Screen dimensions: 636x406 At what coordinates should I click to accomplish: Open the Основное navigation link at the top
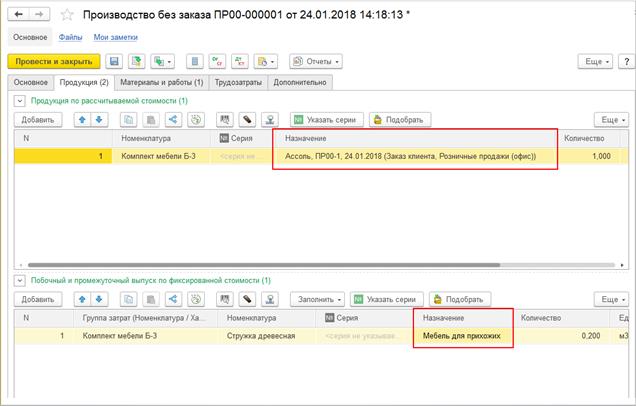(30, 37)
